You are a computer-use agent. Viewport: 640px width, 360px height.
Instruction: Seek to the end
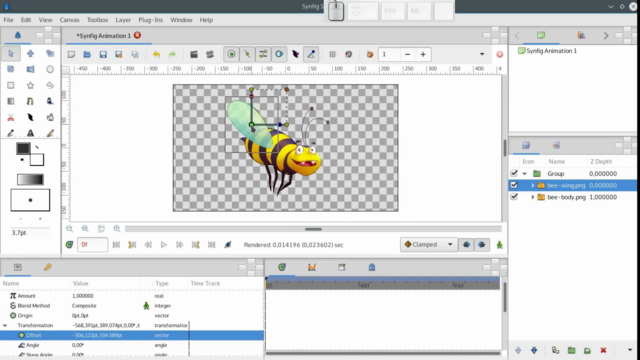click(211, 245)
